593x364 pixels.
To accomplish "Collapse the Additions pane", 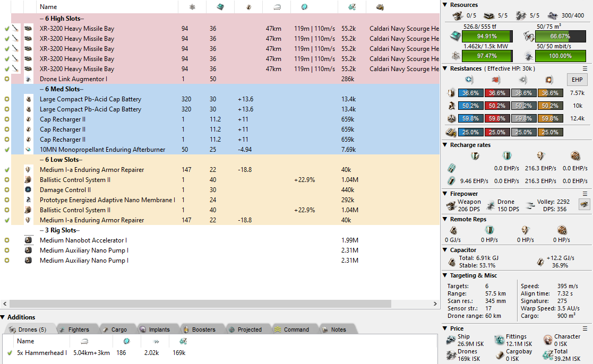I will click(x=3, y=317).
